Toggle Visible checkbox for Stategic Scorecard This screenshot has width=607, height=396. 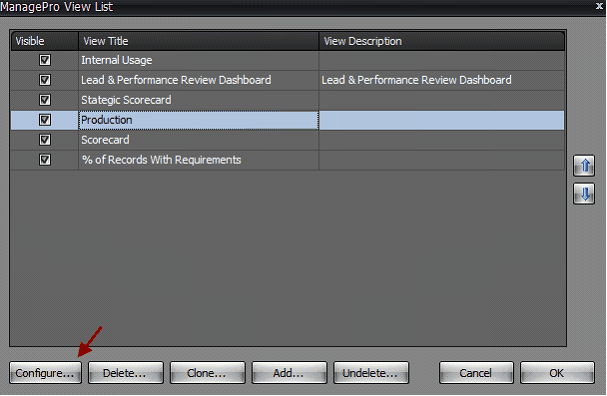(x=45, y=100)
